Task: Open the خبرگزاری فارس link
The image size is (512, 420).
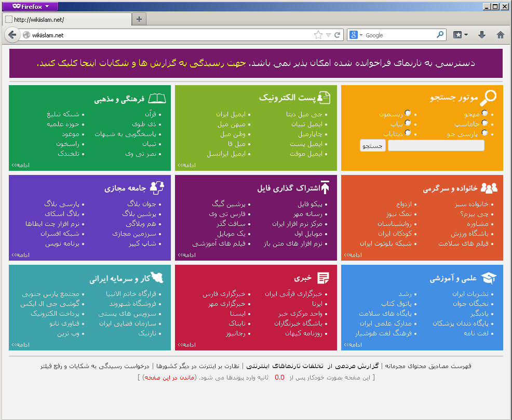Action: click(x=223, y=294)
